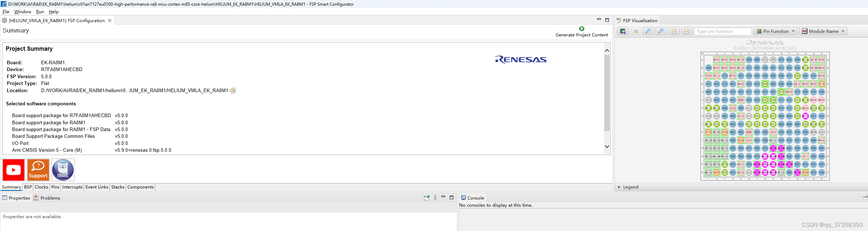The image size is (868, 231).
Task: Click the scroll-down arrow in Project Summary
Action: [607, 146]
